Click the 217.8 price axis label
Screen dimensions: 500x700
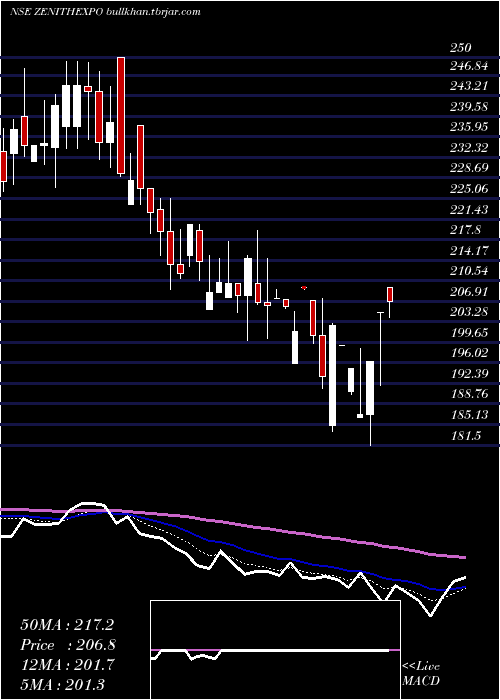(465, 230)
